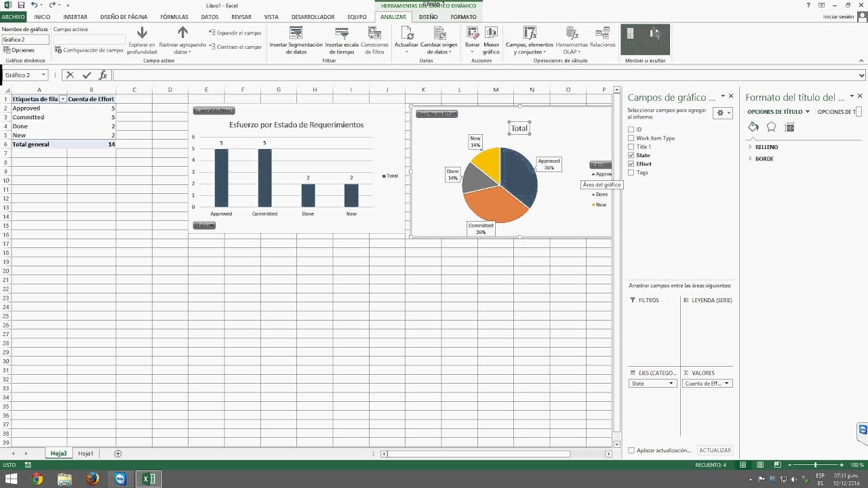Open the Relleno y línea paint bucket tab
Viewport: 868px width, 488px height.
753,127
